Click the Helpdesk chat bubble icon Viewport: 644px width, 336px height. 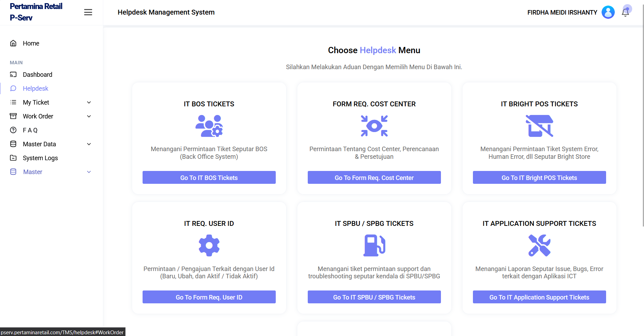[x=13, y=88]
